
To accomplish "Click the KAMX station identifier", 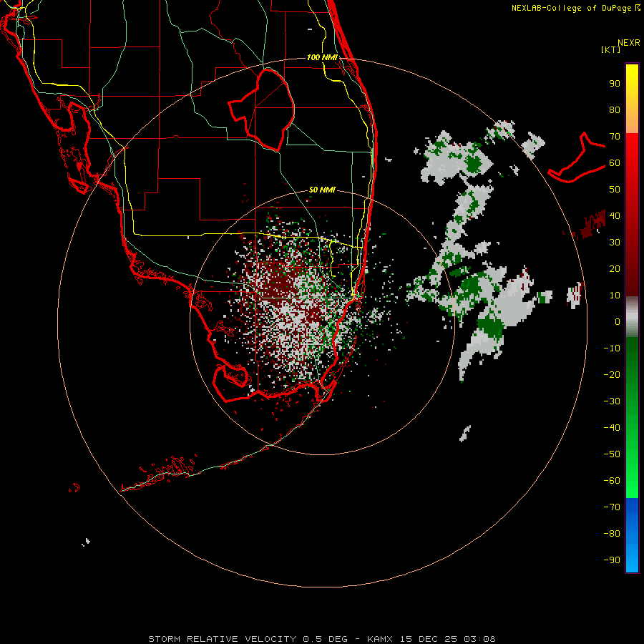I will (x=380, y=639).
